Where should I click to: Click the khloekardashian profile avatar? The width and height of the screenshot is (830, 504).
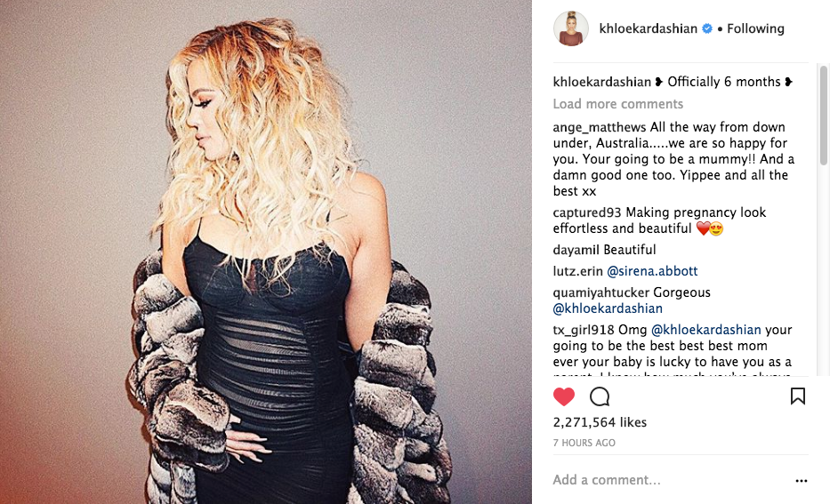pyautogui.click(x=570, y=28)
